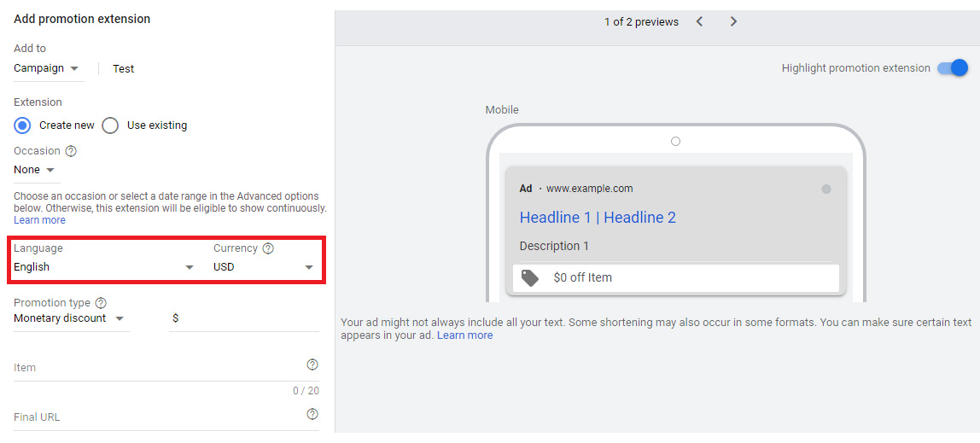
Task: Open the Currency USD dropdown
Action: pyautogui.click(x=263, y=267)
